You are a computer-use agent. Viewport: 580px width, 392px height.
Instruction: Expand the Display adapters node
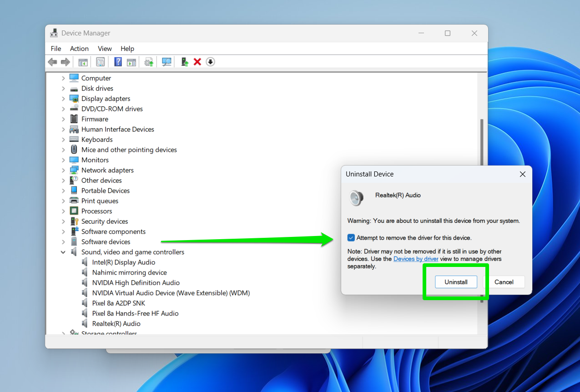click(x=63, y=99)
